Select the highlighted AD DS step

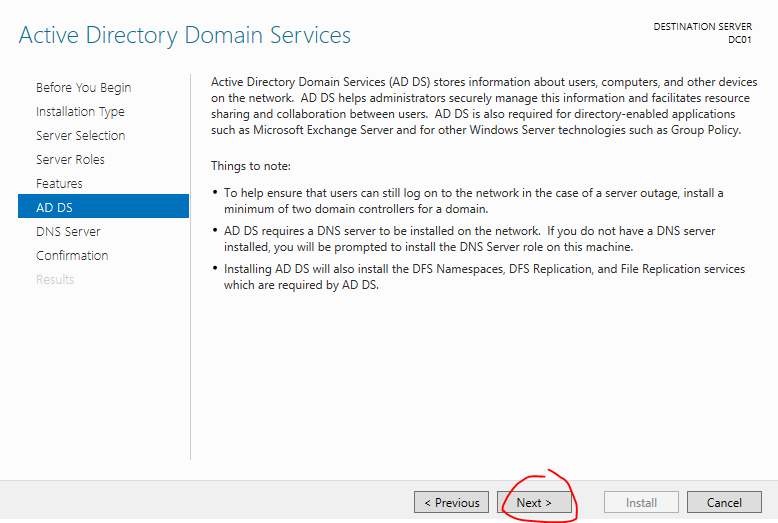(x=103, y=206)
